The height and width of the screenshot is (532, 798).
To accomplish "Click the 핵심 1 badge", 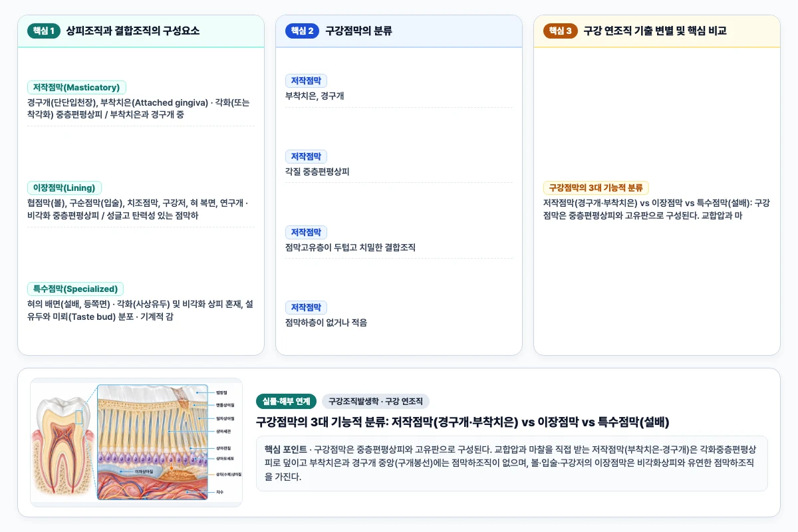I will coord(43,31).
